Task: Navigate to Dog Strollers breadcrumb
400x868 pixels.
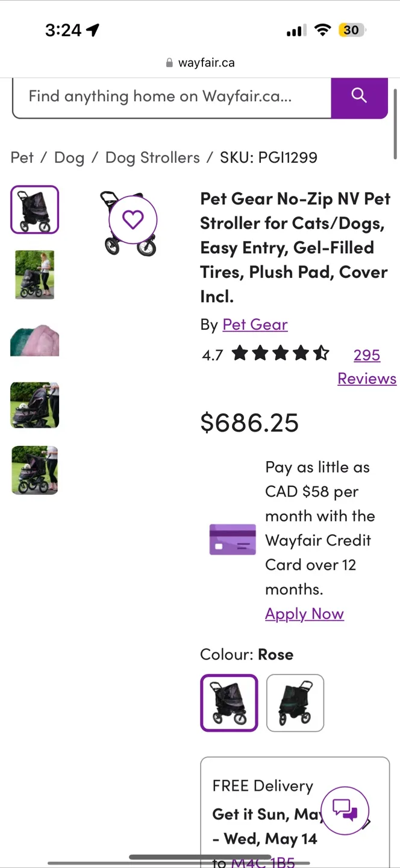Action: [x=152, y=157]
